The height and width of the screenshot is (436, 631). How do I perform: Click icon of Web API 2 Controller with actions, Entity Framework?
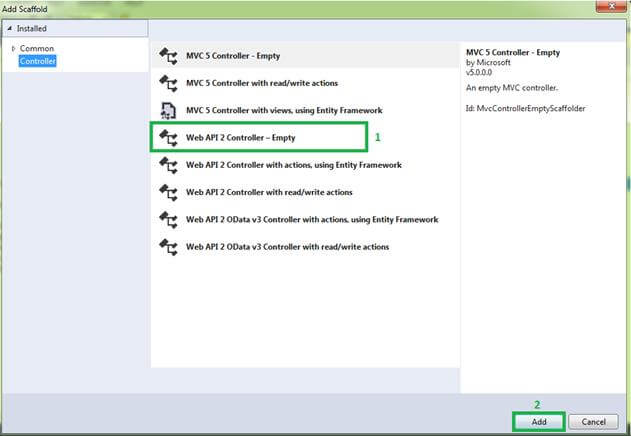pos(168,165)
